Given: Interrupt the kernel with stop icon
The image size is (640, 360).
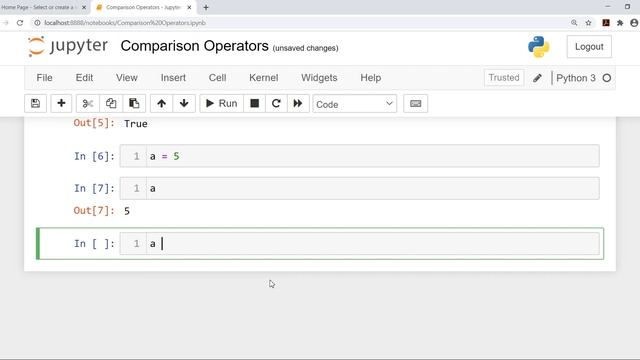Looking at the screenshot, I should 254,104.
